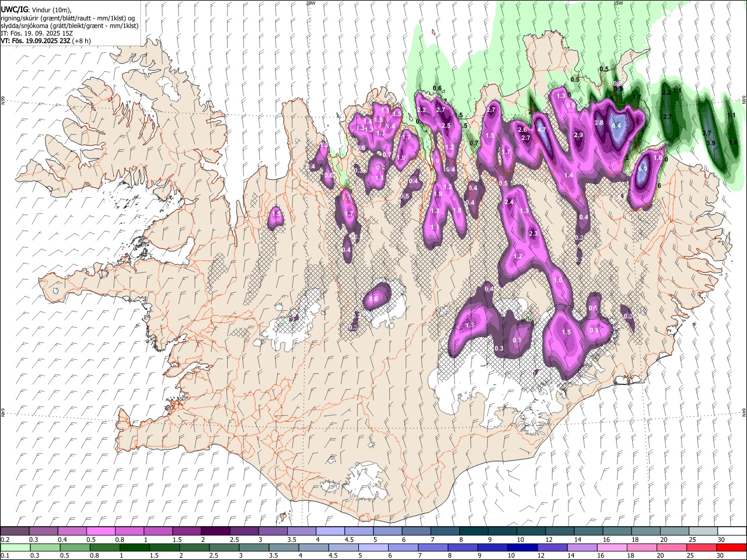Click the 4.7 snowfall value
This screenshot has height=560, width=747.
542,129
